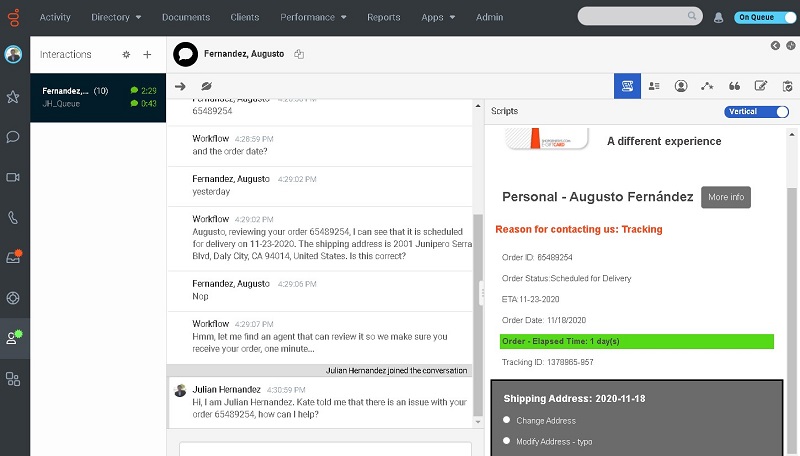
Task: Expand the Directory dropdown menu
Action: (x=116, y=17)
